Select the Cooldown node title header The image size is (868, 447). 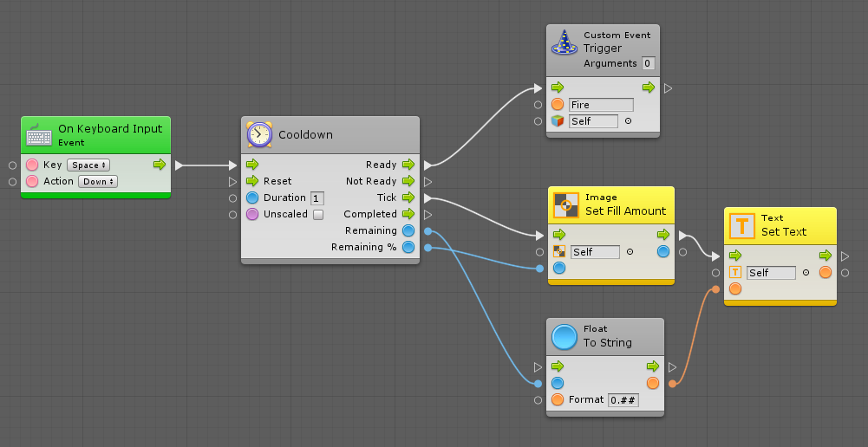[x=330, y=135]
